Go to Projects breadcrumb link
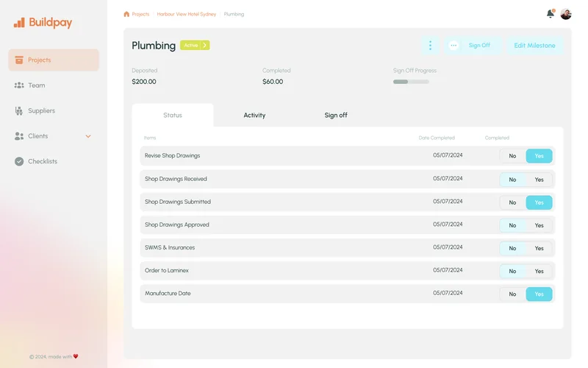588x368 pixels. click(x=140, y=14)
